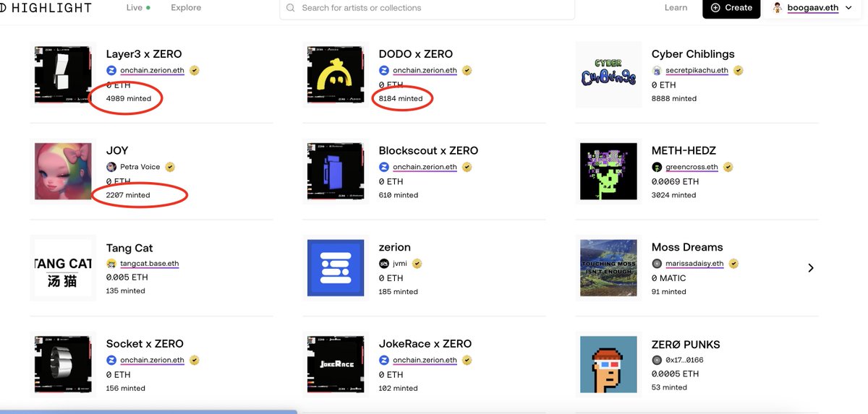
Task: Click the verified badge on DODO x ZERO
Action: 467,70
